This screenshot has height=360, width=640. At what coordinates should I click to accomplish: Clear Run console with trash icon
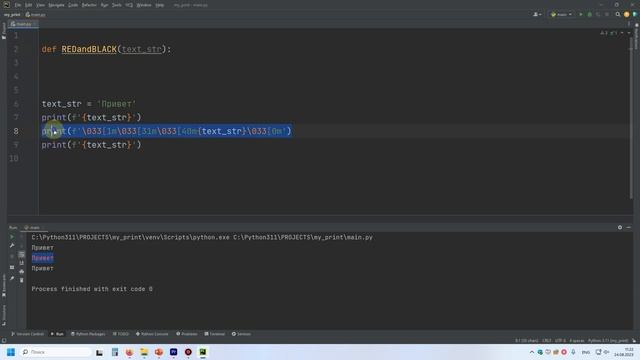pyautogui.click(x=22, y=280)
